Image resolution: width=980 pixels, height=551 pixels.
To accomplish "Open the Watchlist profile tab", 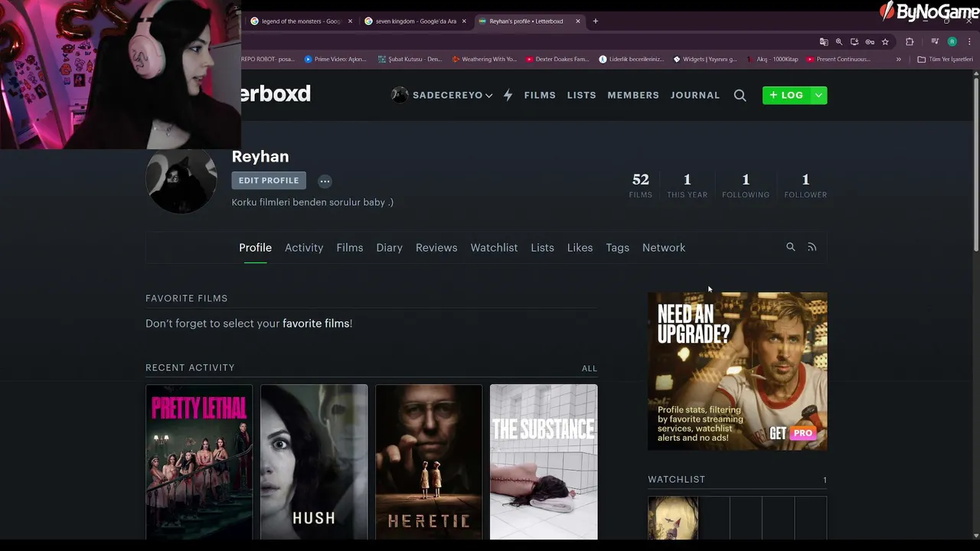I will (x=494, y=248).
